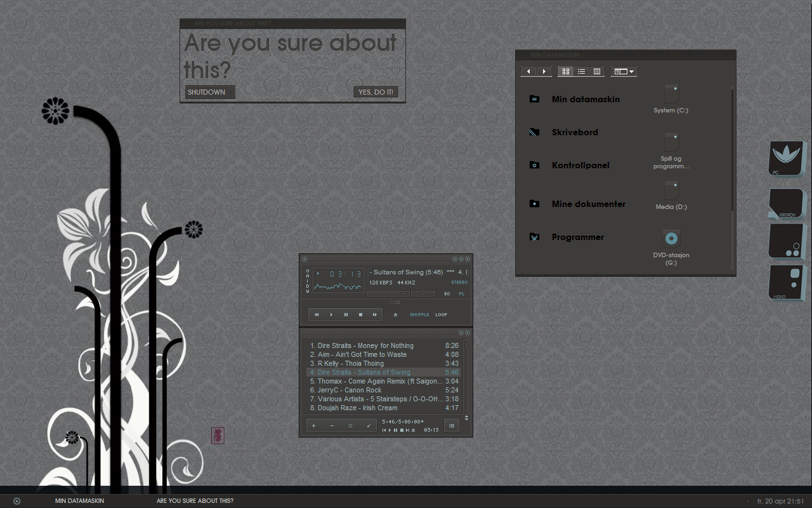Select track 8 Doujah Raze Irish Cream
The width and height of the screenshot is (812, 508).
(384, 408)
